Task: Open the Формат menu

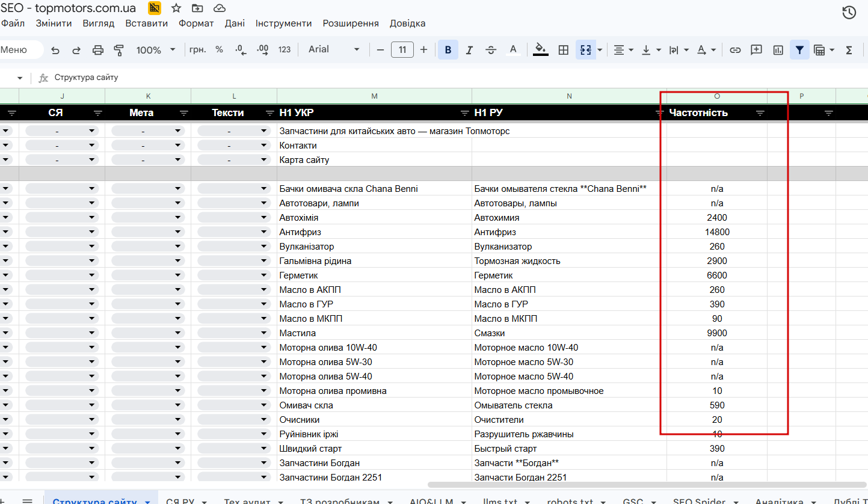Action: pyautogui.click(x=196, y=23)
